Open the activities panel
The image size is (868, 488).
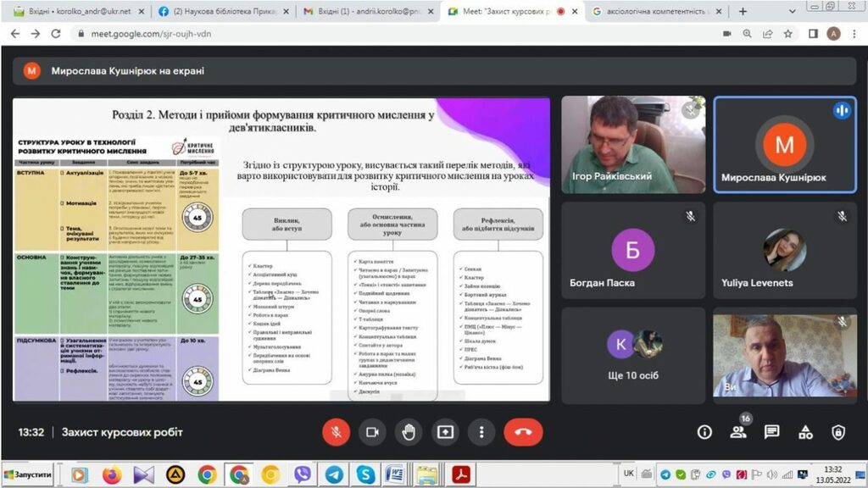pyautogui.click(x=805, y=432)
